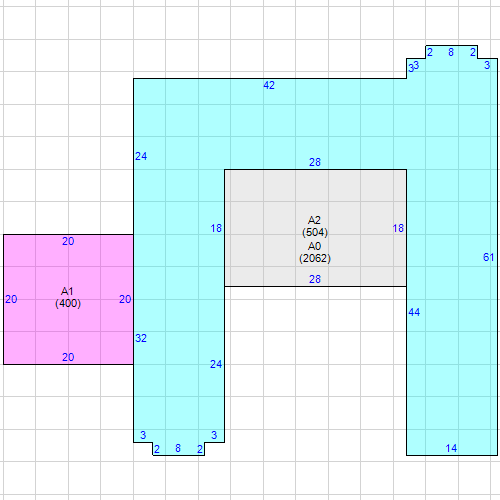Click the 44 dimension label
The width and height of the screenshot is (500, 500).
click(414, 312)
